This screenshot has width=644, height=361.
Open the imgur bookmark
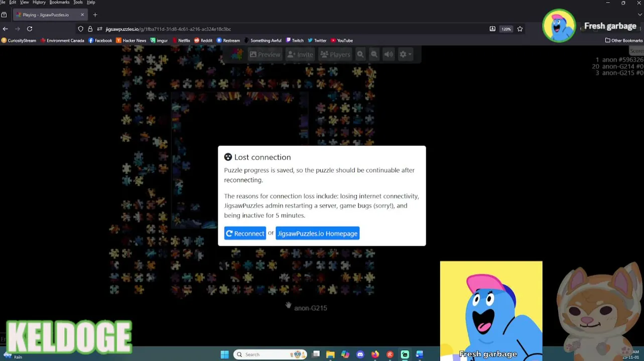tap(159, 41)
